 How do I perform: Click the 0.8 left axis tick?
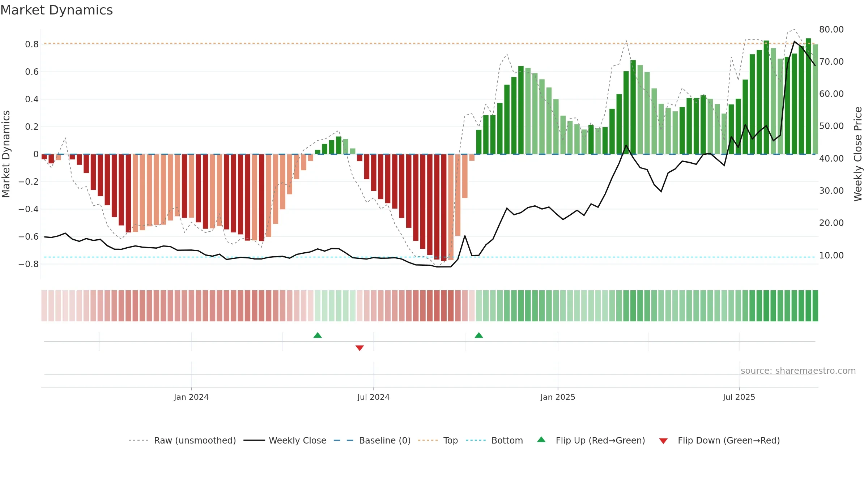(x=32, y=44)
